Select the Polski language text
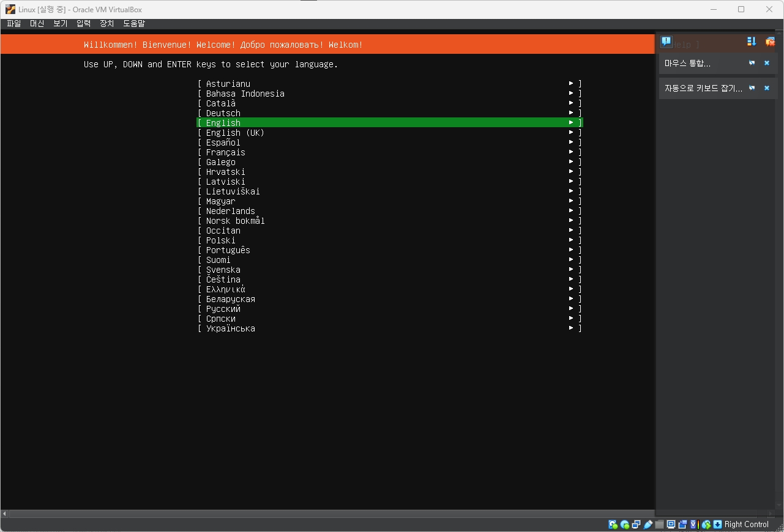784x532 pixels. pyautogui.click(x=221, y=240)
